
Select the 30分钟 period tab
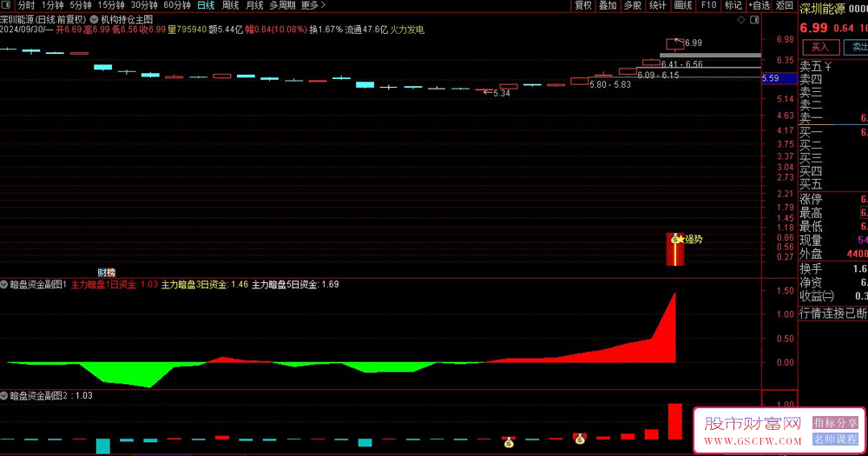click(x=144, y=5)
